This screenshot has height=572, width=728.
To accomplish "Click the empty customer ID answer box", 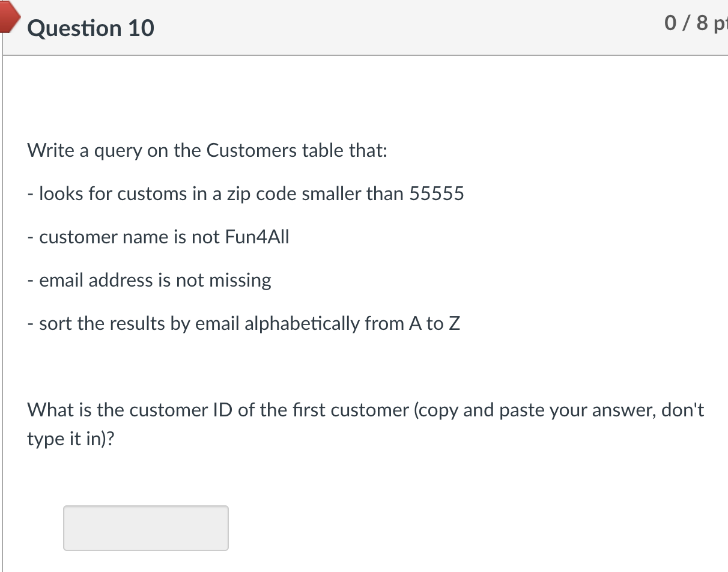I will point(146,528).
